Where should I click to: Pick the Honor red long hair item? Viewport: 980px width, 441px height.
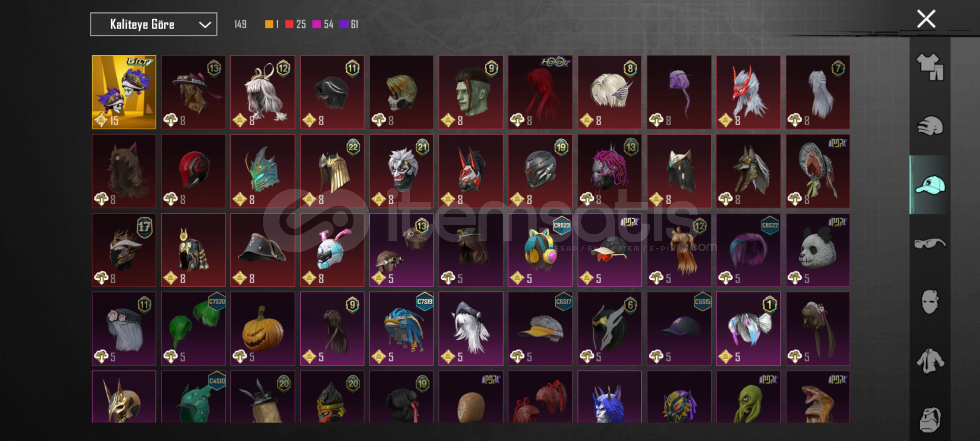(540, 92)
